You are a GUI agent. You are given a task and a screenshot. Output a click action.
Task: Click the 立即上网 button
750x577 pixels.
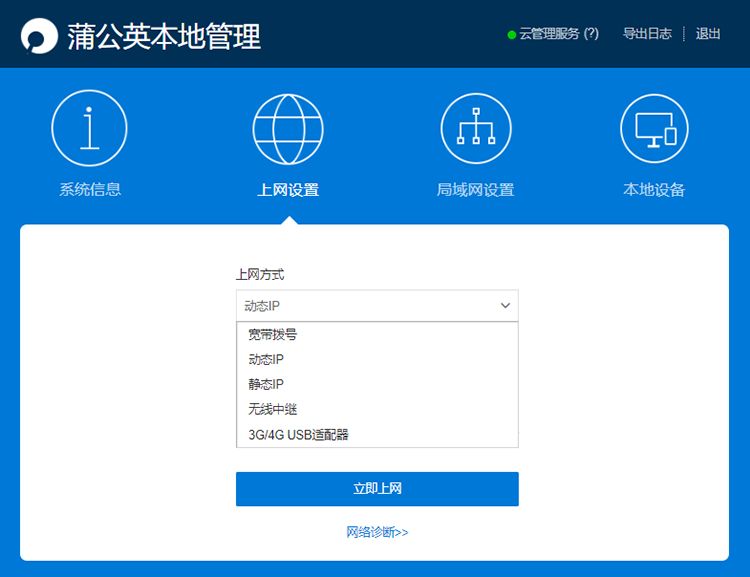click(x=377, y=489)
